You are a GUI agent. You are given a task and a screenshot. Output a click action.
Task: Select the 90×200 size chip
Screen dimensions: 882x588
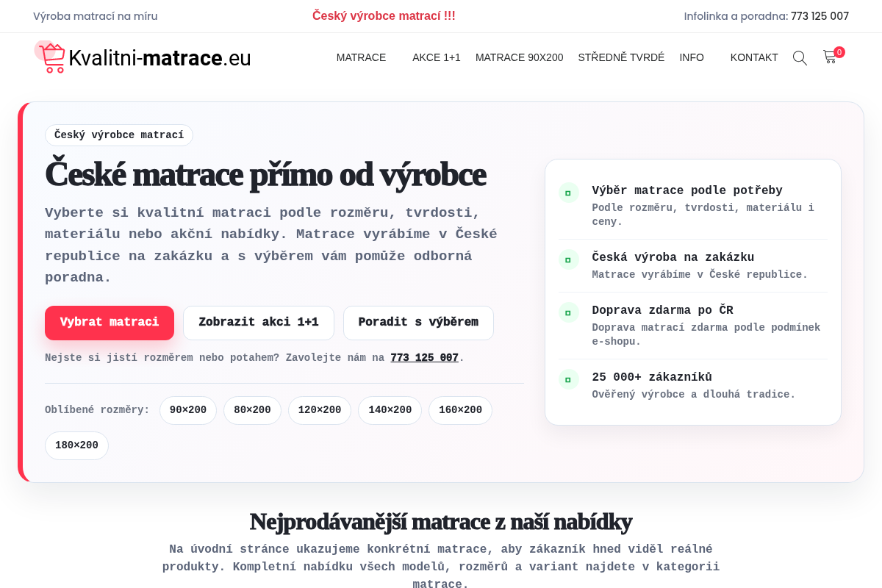188,410
